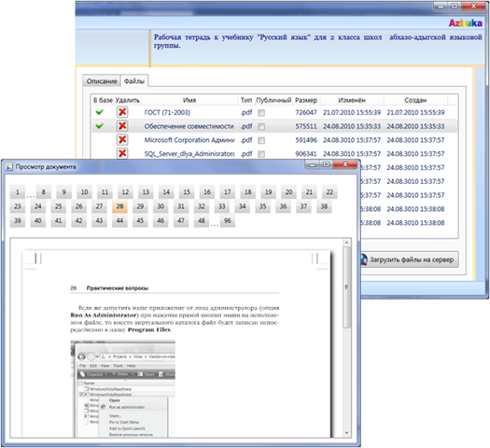490x448 pixels.
Task: Switch to the Описание tab
Action: click(x=102, y=81)
